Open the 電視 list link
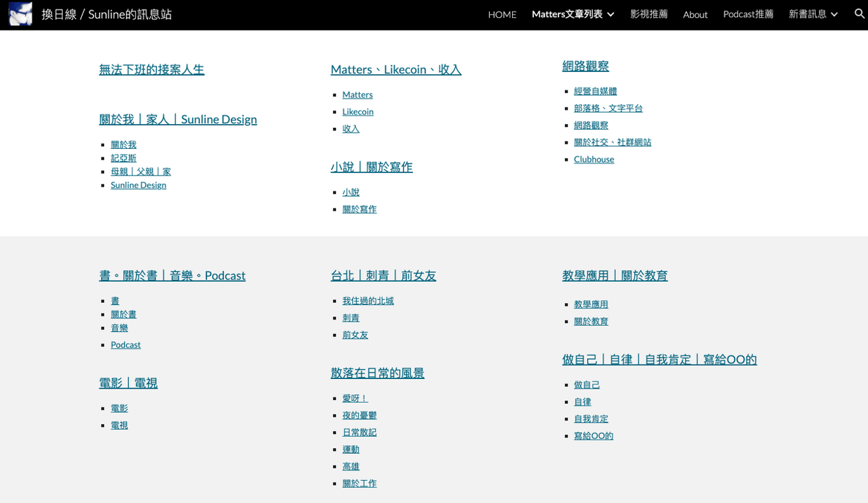Screen dimensions: 868x503 [119, 425]
